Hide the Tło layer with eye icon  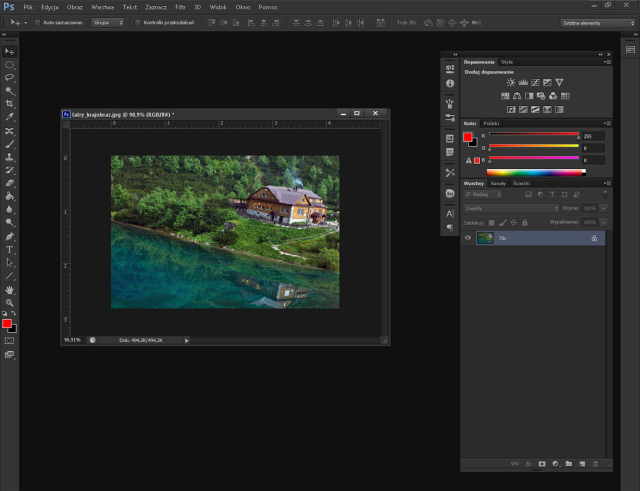coord(468,238)
